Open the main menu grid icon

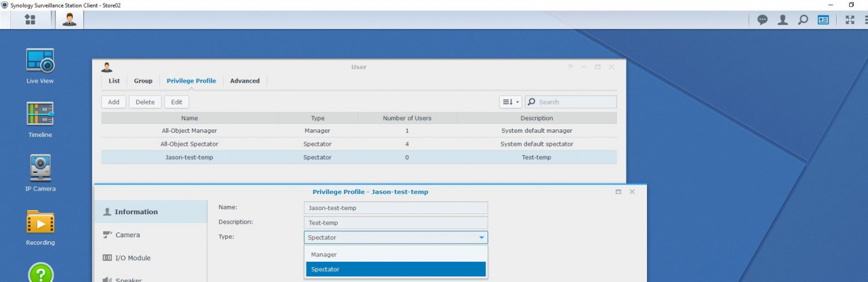point(30,20)
